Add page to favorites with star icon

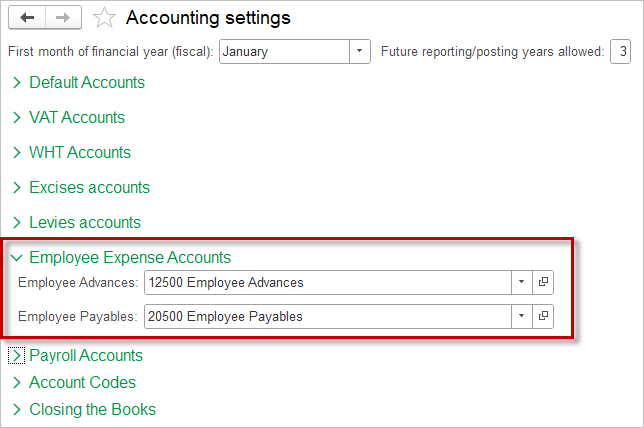coord(104,18)
